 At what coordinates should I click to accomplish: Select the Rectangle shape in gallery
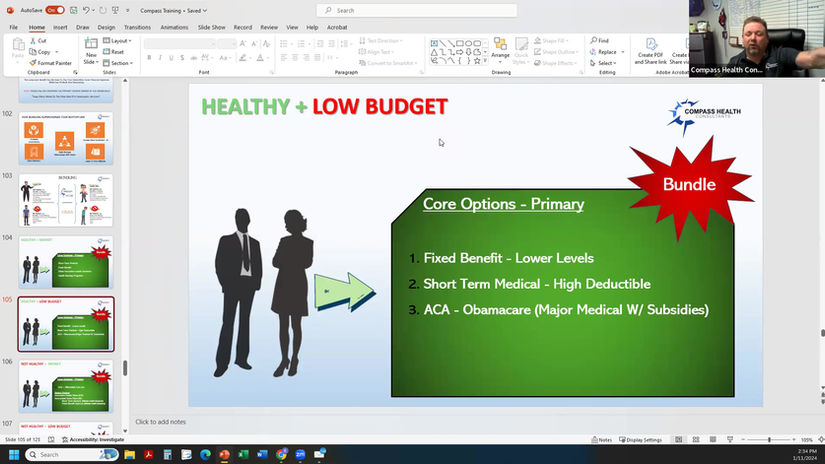click(460, 43)
